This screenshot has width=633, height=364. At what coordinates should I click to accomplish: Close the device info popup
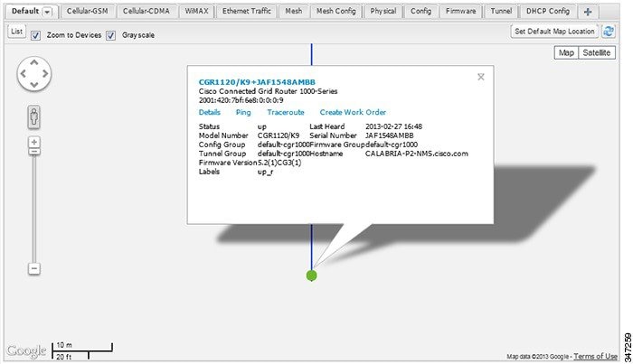pyautogui.click(x=481, y=77)
